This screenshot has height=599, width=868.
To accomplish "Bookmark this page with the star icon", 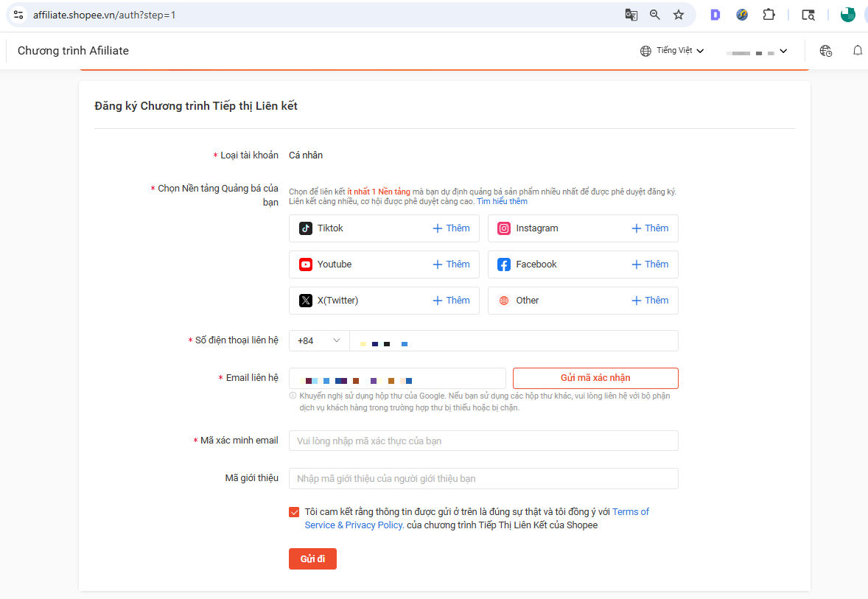I will click(679, 15).
